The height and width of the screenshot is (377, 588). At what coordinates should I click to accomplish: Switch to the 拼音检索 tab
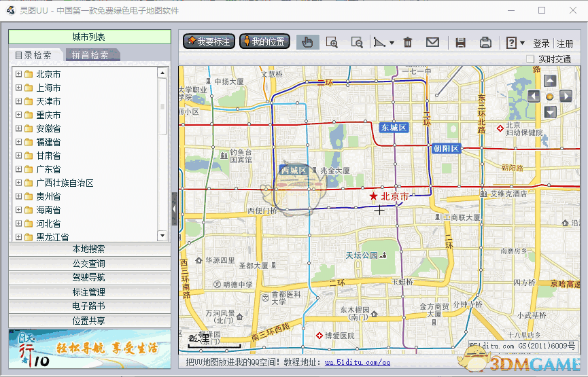[90, 55]
